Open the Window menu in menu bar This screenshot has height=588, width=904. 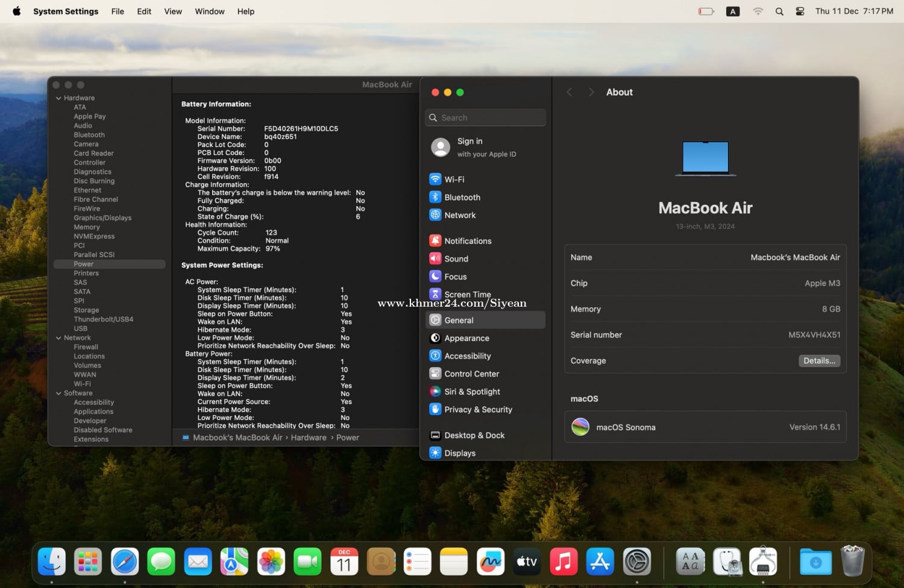coord(209,11)
